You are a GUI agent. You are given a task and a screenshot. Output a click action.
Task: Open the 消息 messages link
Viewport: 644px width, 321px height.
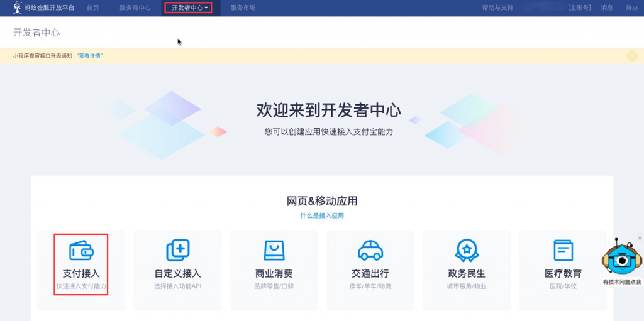607,8
